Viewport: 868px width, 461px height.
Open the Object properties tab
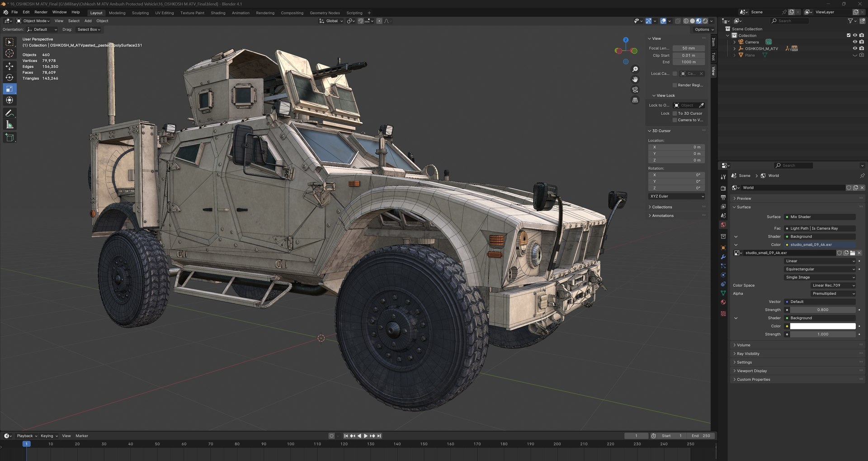pos(723,247)
